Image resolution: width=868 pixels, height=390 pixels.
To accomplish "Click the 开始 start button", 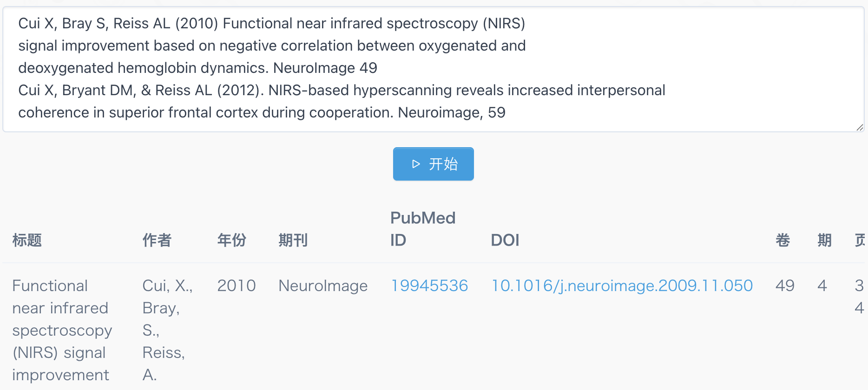I will click(x=433, y=164).
